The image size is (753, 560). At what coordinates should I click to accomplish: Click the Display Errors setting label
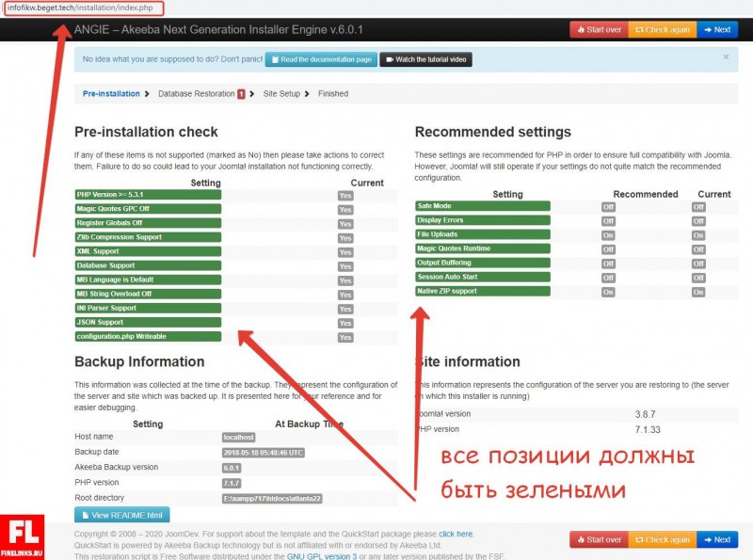483,220
